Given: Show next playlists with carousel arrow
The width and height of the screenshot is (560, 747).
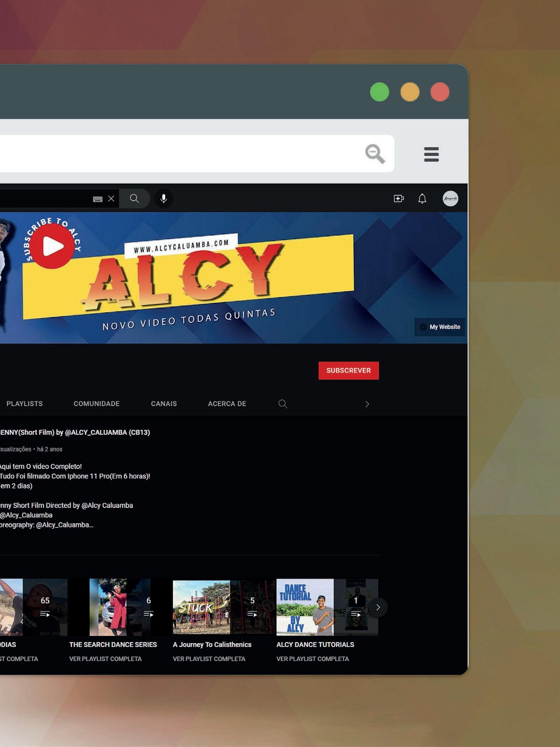Looking at the screenshot, I should click(x=378, y=607).
